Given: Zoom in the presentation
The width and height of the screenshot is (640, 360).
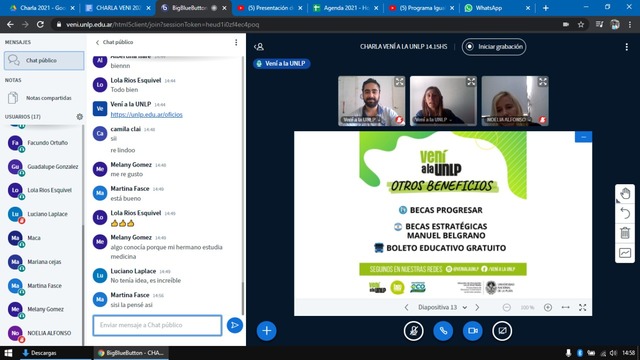Looking at the screenshot, I should [548, 307].
